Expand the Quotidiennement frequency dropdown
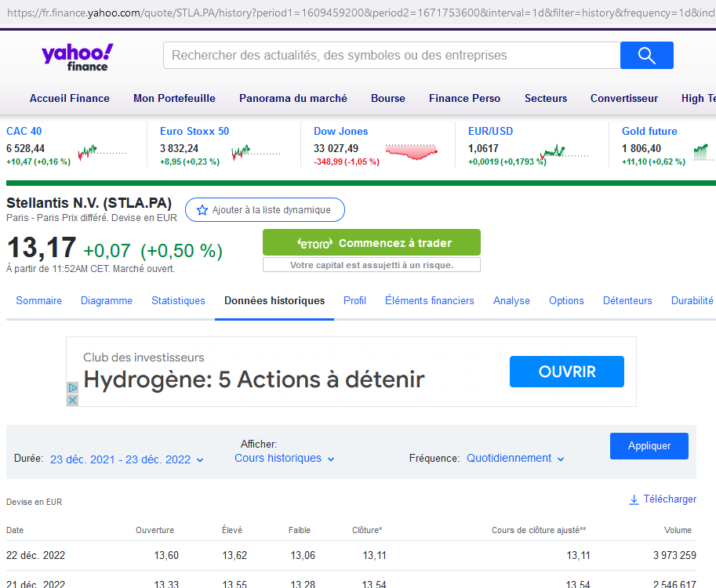 tap(515, 459)
